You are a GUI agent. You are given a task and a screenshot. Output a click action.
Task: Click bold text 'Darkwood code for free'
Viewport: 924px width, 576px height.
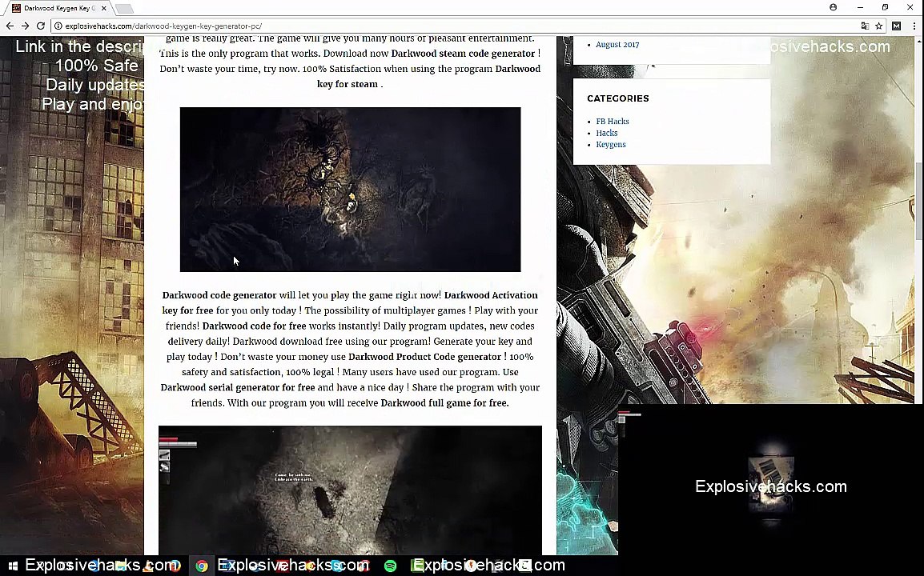(254, 326)
